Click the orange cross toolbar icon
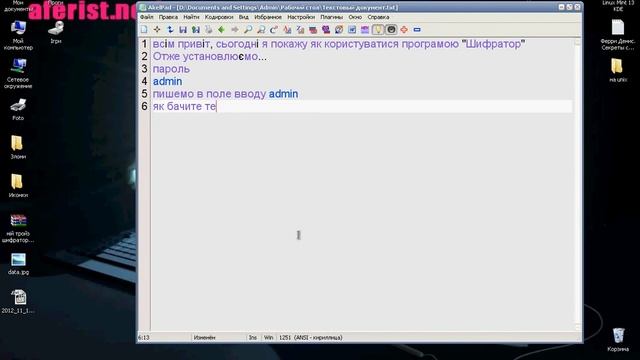Viewport: 640px width, 360px height. coord(404,29)
